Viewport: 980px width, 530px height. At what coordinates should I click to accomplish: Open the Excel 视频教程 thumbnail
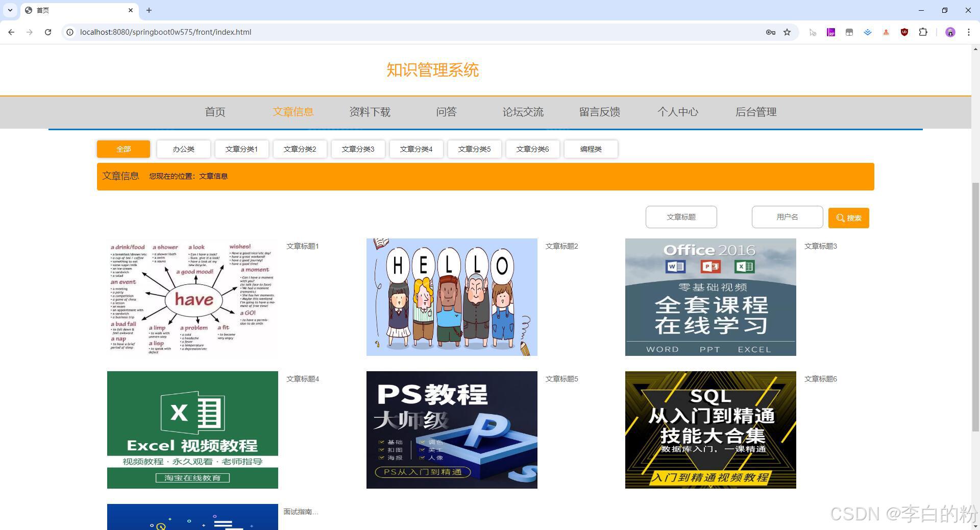pos(192,430)
